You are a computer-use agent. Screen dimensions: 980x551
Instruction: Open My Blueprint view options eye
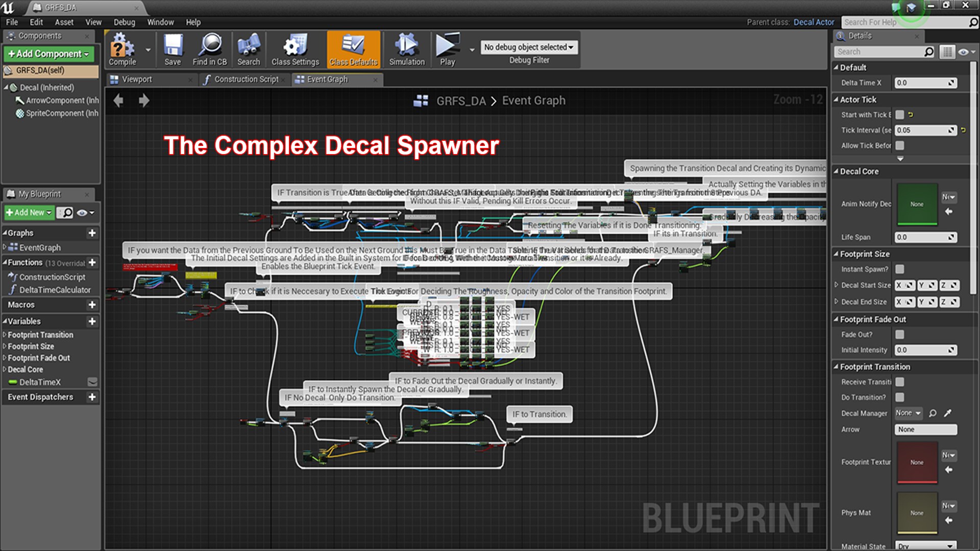(x=85, y=213)
